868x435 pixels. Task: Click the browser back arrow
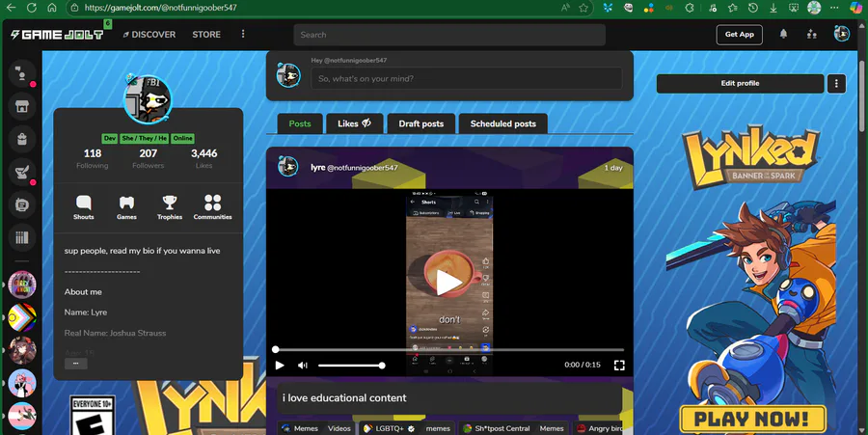tap(11, 8)
